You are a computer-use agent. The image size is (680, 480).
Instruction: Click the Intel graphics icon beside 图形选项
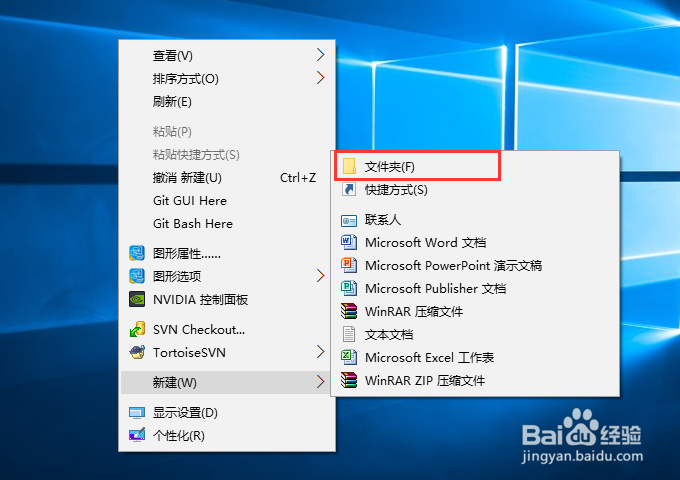point(137,276)
